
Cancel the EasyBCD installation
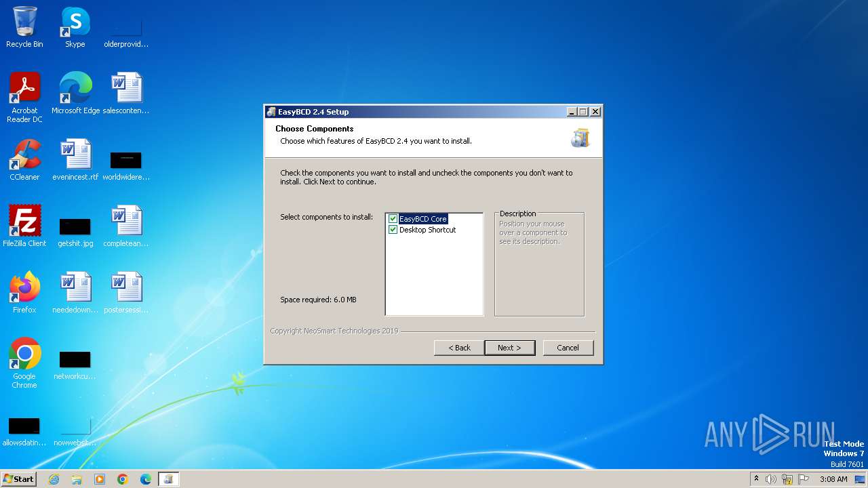tap(568, 348)
